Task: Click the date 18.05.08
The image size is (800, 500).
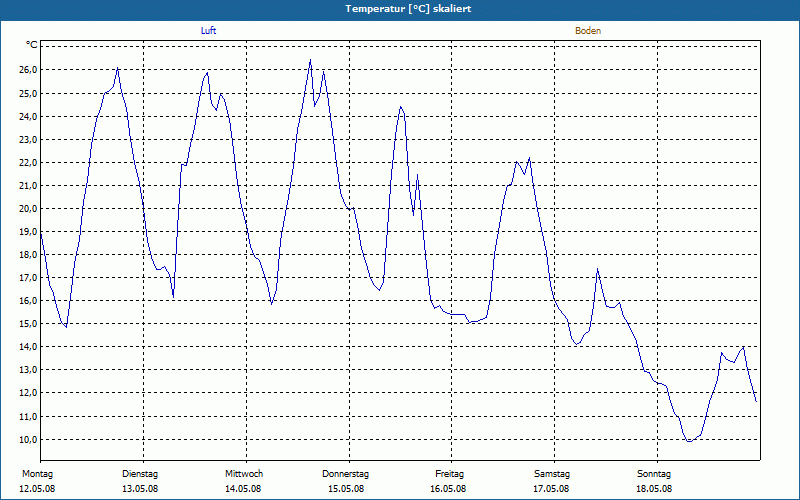Action: (654, 489)
